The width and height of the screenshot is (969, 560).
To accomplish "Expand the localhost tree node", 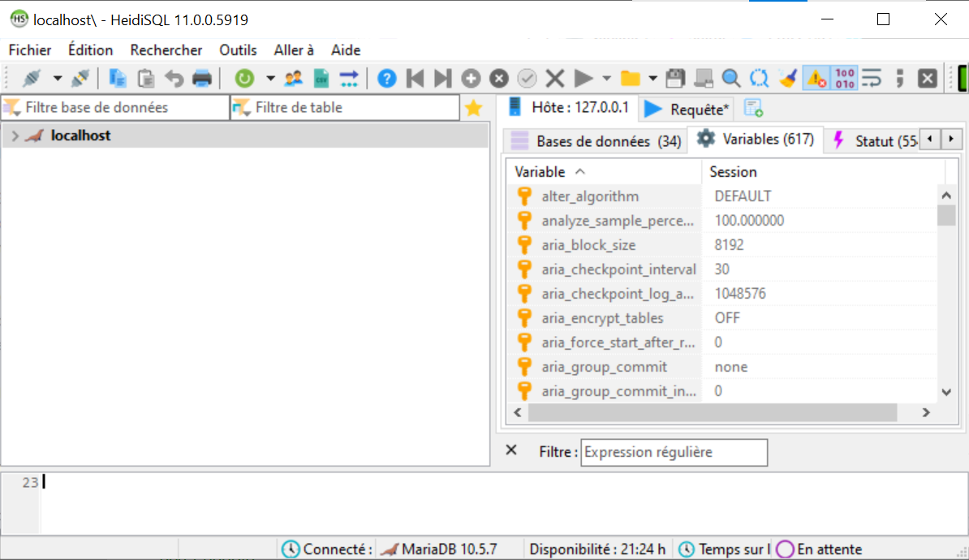I will (15, 136).
